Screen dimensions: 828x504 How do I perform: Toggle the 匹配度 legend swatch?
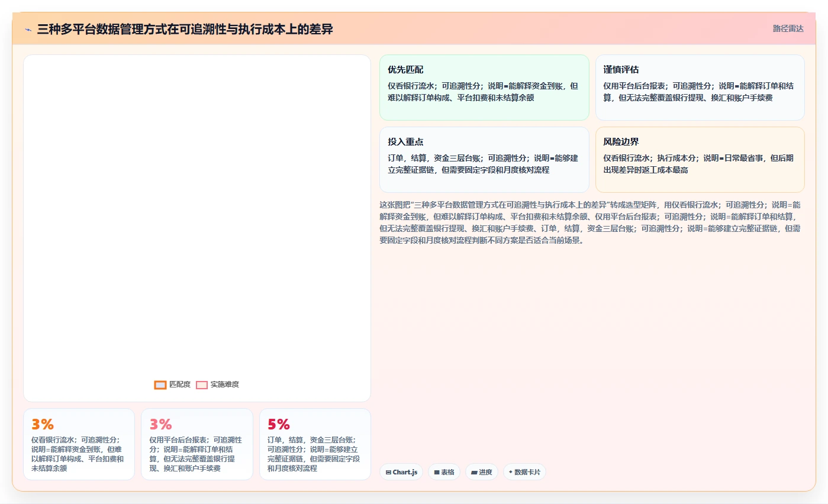point(160,385)
